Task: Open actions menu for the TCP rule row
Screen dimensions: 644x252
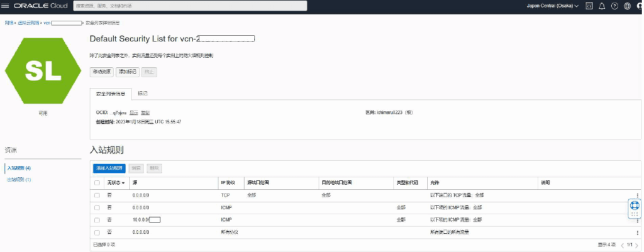Action: tap(638, 195)
